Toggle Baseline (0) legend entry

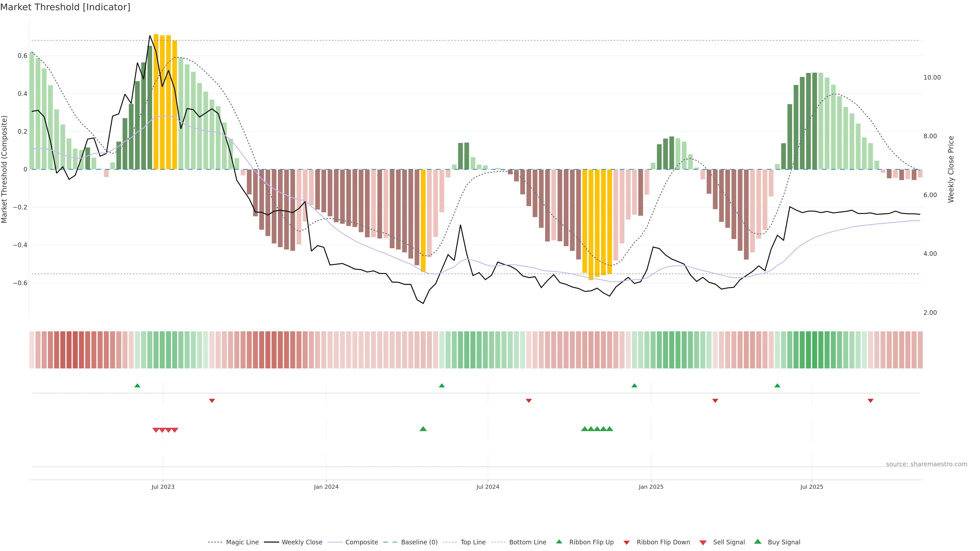coord(419,542)
